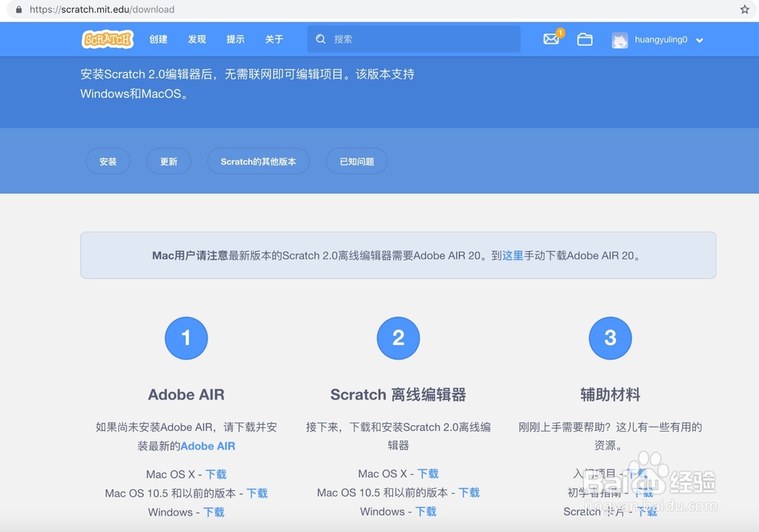Click the Scratch的其他版本 button
Viewport: 759px width, 532px height.
pyautogui.click(x=259, y=161)
